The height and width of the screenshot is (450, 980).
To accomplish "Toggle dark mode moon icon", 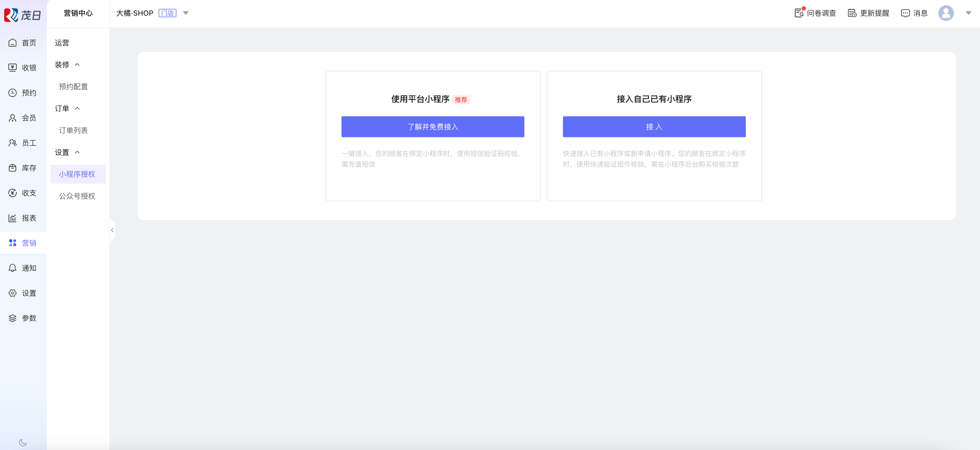I will (x=23, y=442).
